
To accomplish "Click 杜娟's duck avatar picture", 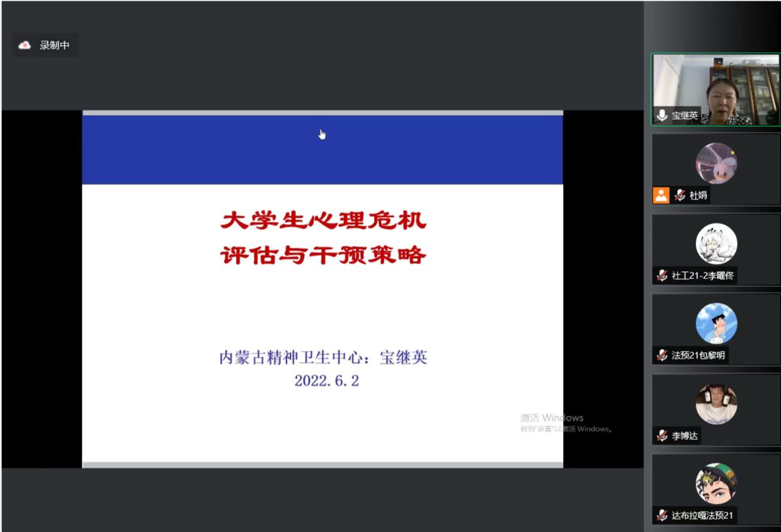I will tap(716, 163).
